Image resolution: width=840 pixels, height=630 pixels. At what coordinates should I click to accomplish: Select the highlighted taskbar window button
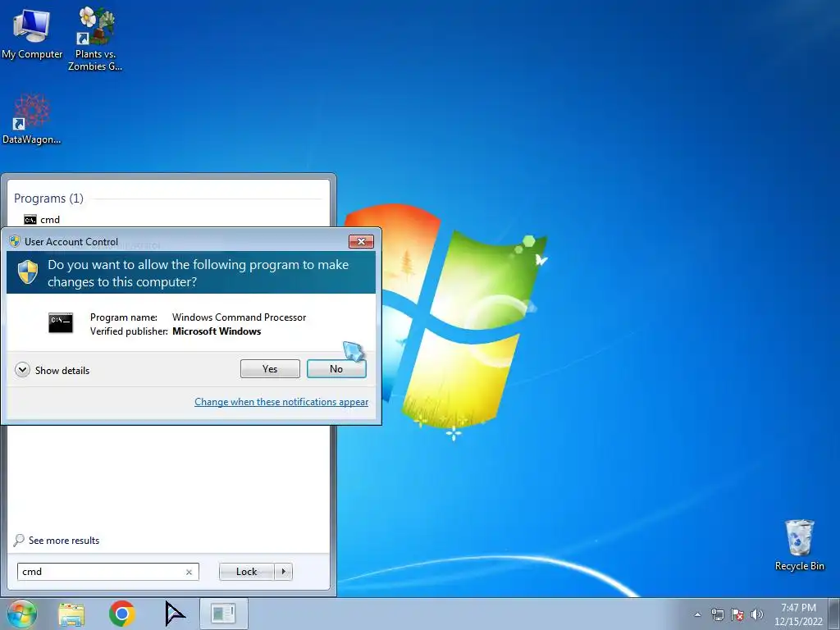[223, 614]
